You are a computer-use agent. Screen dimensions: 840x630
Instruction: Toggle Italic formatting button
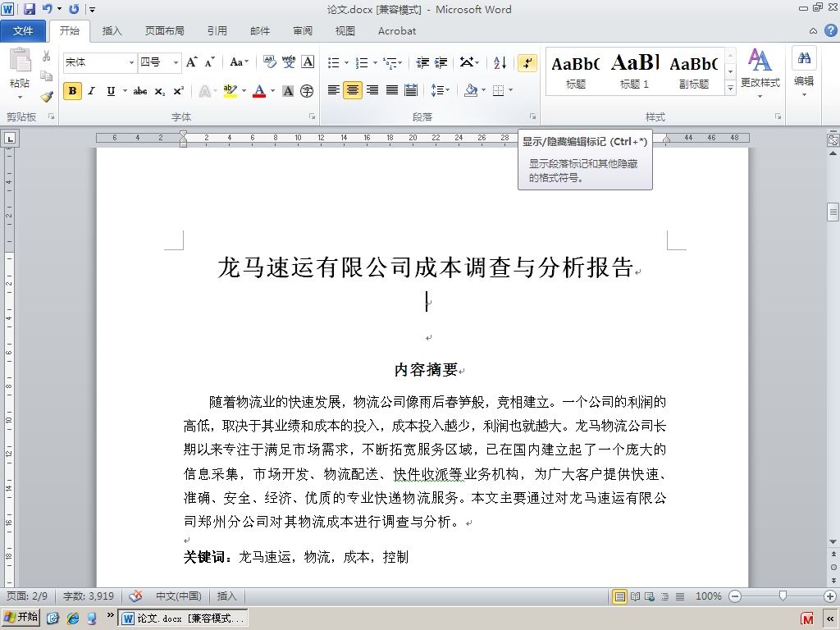tap(92, 91)
